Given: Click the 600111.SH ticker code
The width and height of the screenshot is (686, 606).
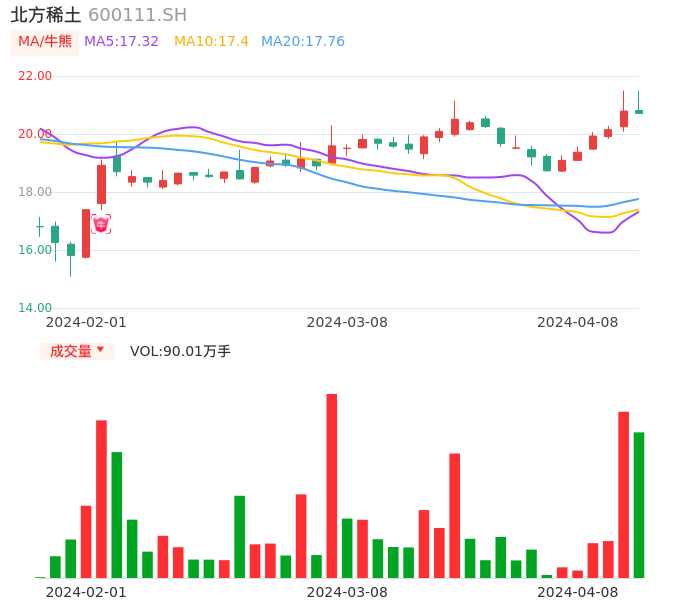Looking at the screenshot, I should tap(137, 15).
